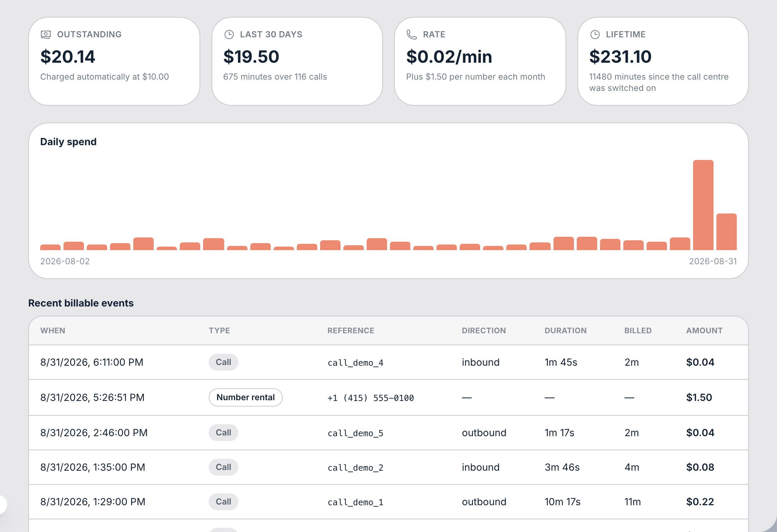Click the first bar in Daily spend chart
Screen dimensions: 777x532
point(50,247)
